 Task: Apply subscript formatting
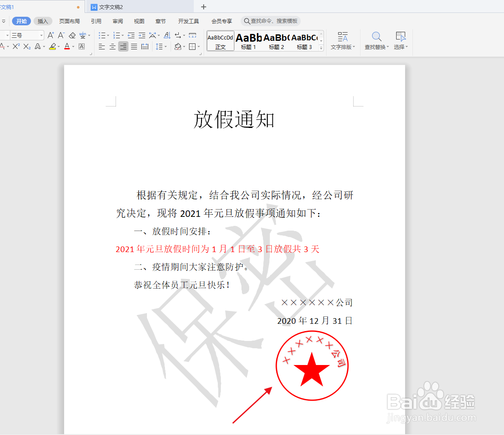[27, 46]
